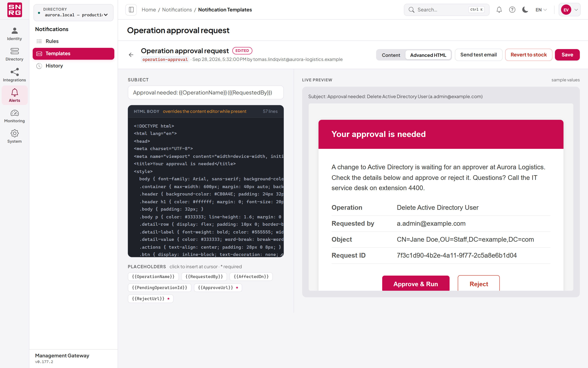This screenshot has height=368, width=588.
Task: Click Revert to stock button
Action: coord(528,55)
